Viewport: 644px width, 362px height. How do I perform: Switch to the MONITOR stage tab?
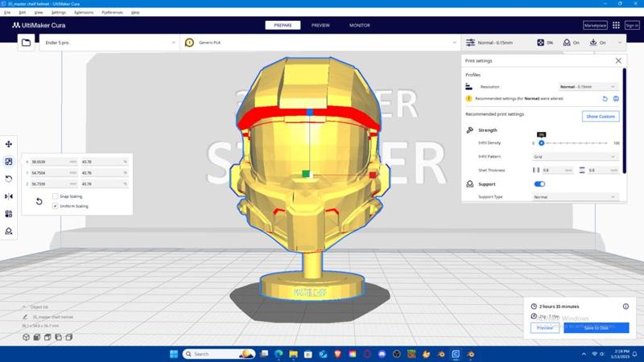click(359, 25)
